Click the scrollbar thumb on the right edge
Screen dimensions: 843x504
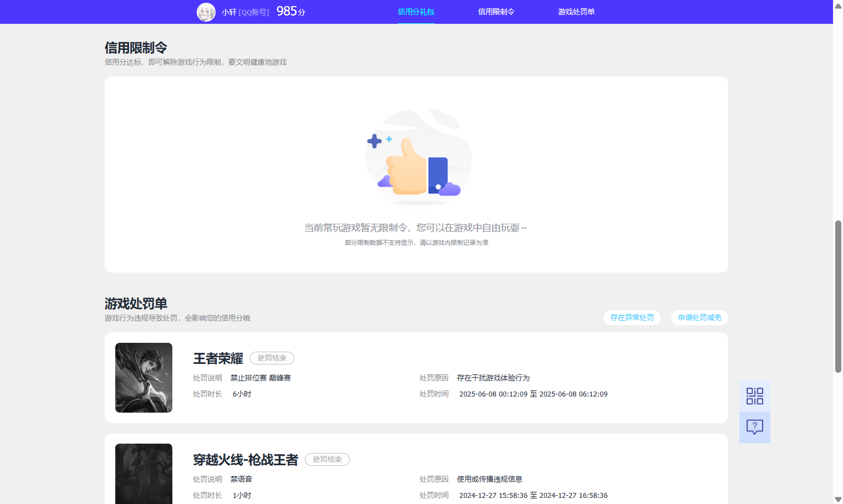coord(837,294)
